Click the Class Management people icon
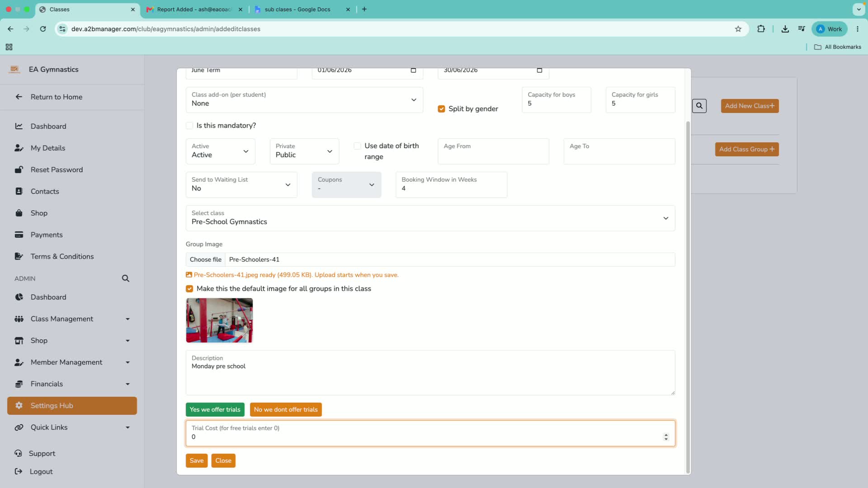Screen dimensions: 868x488 click(19, 319)
